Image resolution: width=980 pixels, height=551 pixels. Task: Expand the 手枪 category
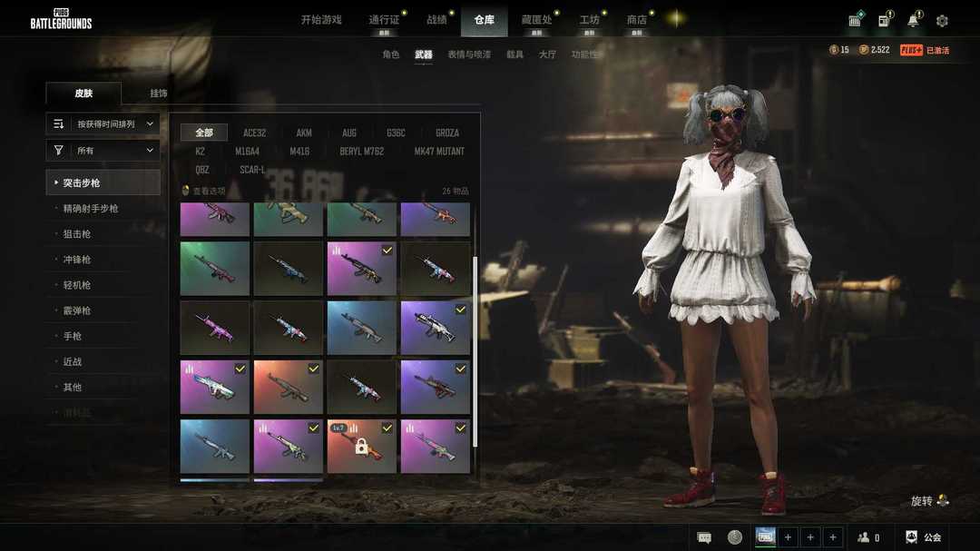(x=73, y=336)
